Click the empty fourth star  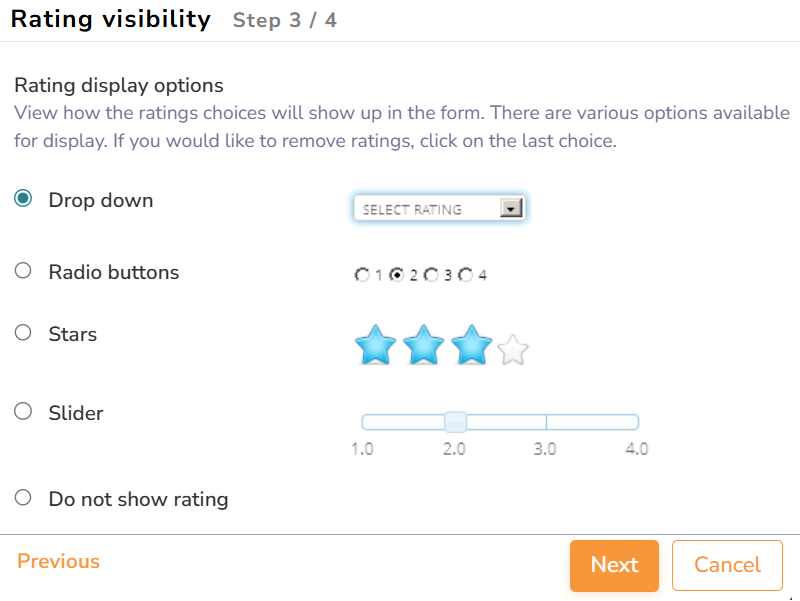[513, 350]
